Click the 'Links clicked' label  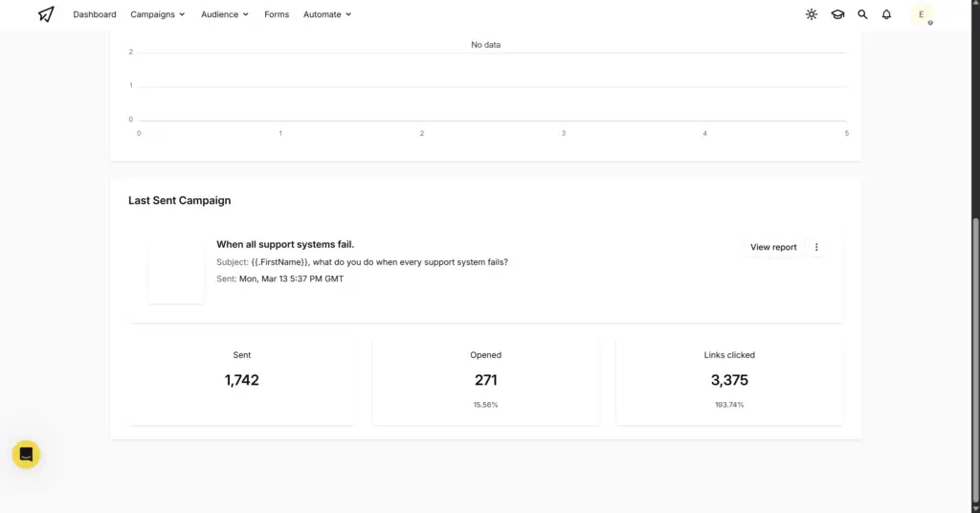(729, 355)
